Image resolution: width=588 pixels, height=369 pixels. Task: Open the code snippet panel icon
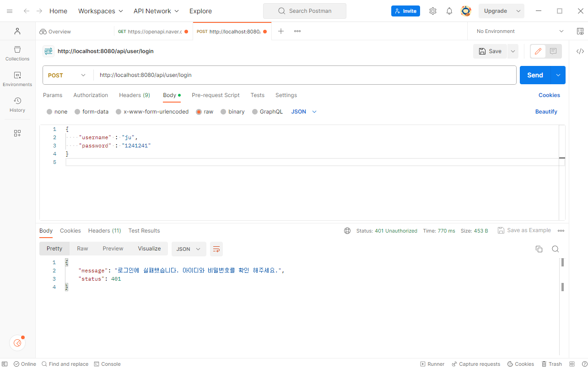pos(580,51)
